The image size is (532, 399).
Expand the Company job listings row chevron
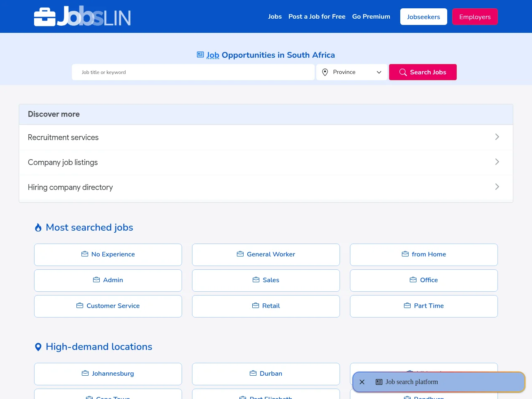point(497,162)
